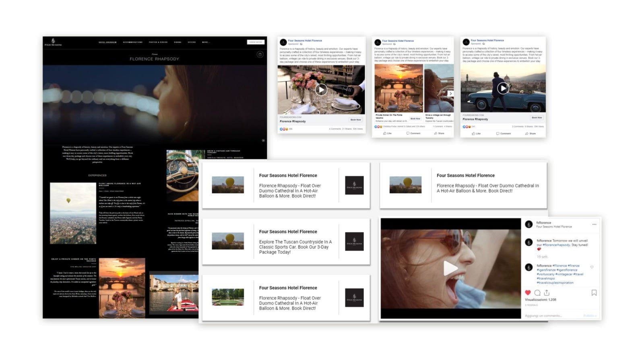Click the circular gift icon below Check Rates

pos(260,54)
